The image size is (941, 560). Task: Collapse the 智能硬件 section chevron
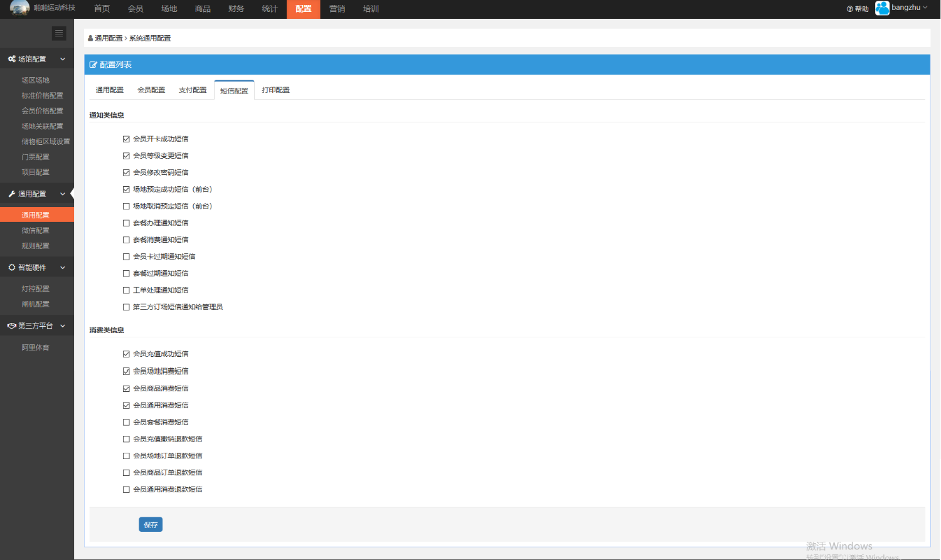(63, 268)
